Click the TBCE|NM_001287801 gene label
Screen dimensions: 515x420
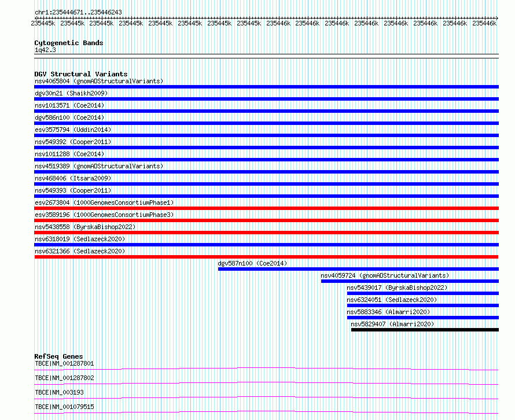pyautogui.click(x=64, y=363)
